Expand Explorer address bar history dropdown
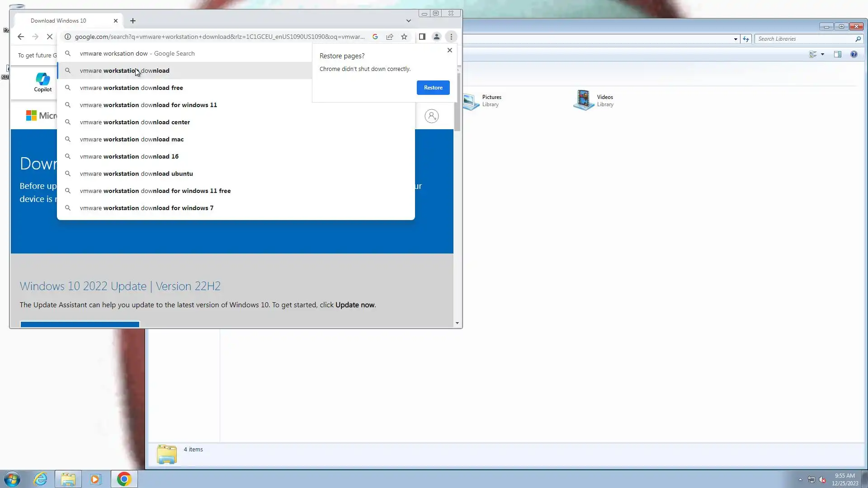 [x=736, y=39]
